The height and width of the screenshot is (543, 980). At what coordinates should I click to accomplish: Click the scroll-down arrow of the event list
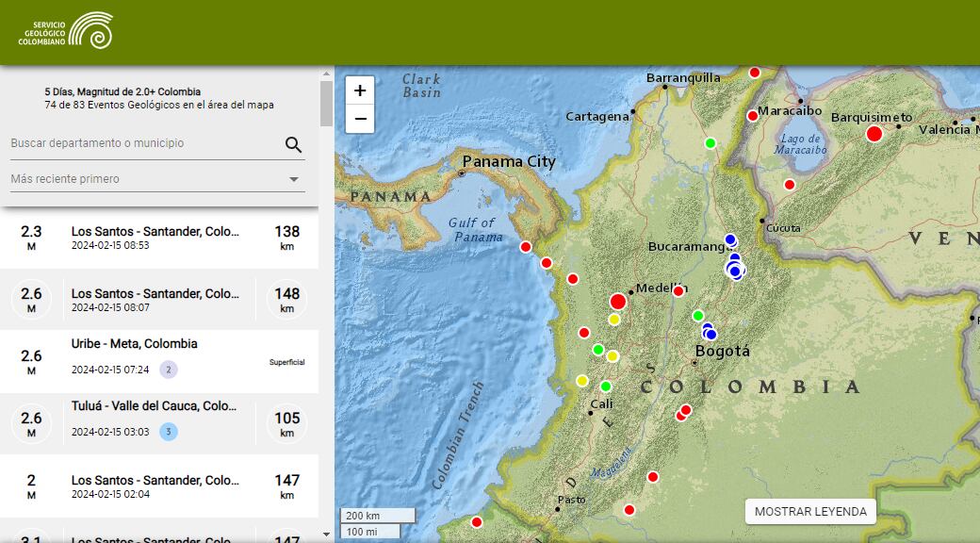(x=326, y=535)
